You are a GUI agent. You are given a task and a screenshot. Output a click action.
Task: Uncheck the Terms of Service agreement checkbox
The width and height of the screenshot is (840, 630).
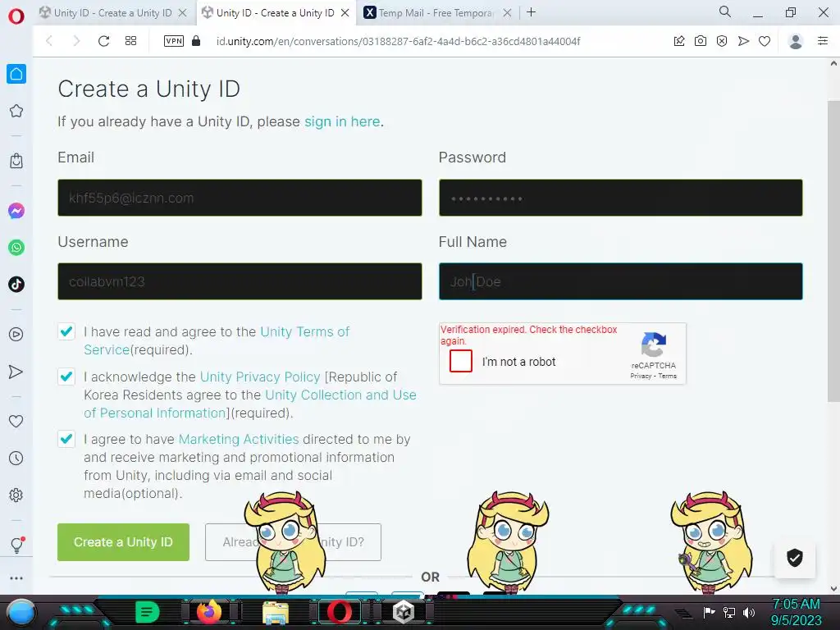click(66, 331)
